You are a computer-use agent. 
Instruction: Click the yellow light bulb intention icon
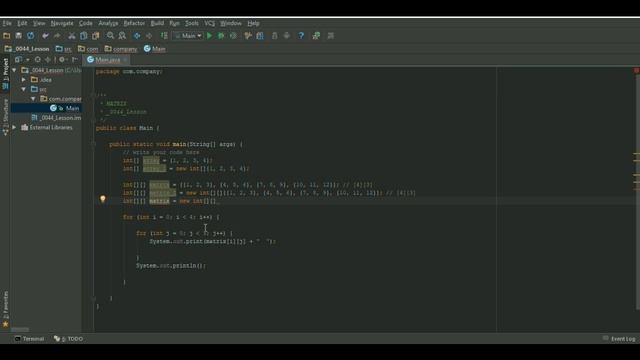[x=103, y=199]
